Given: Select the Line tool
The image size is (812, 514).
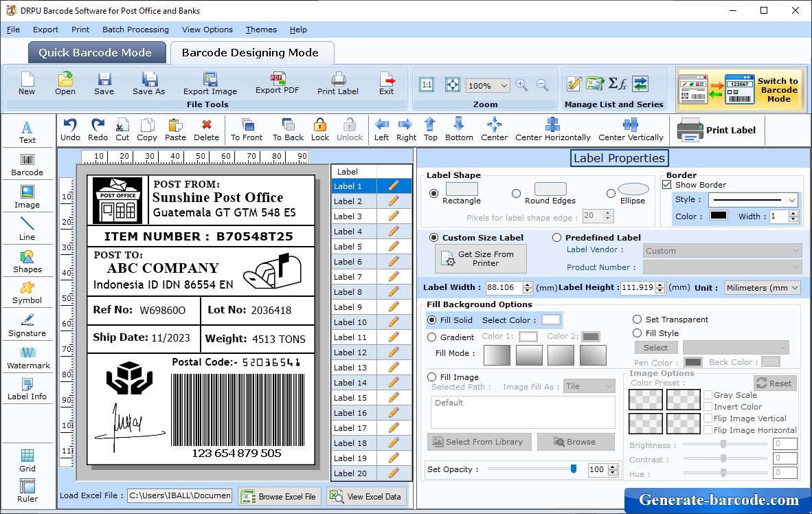Looking at the screenshot, I should click(27, 229).
